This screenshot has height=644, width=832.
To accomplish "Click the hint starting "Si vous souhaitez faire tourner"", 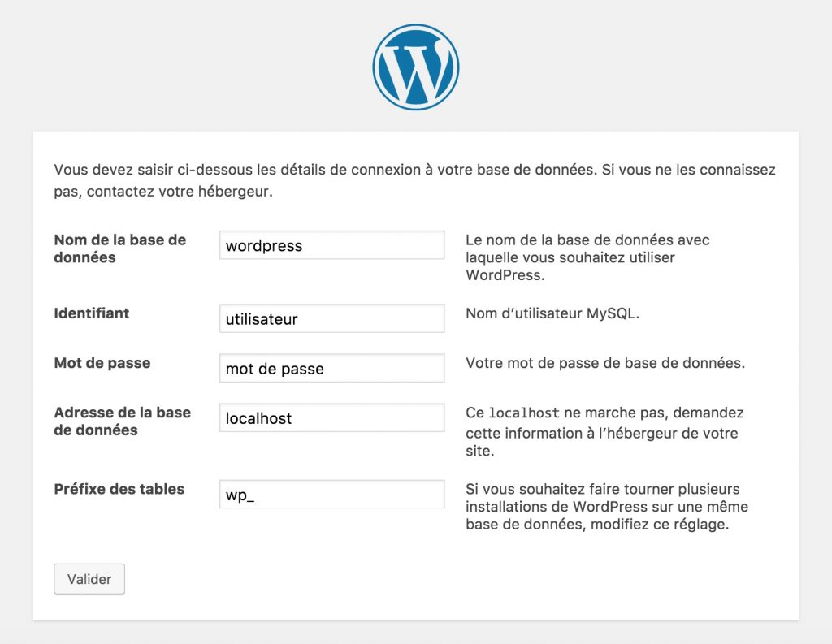I will tap(607, 507).
